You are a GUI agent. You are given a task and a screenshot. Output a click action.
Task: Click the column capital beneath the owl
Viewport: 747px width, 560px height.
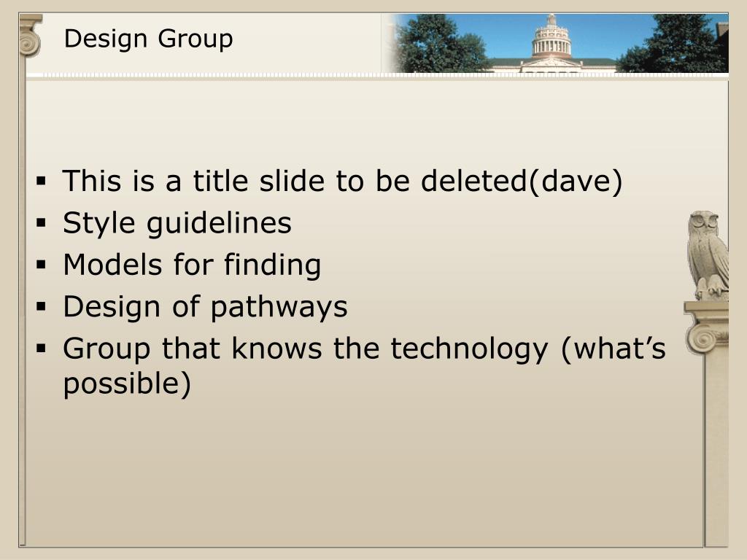(707, 327)
